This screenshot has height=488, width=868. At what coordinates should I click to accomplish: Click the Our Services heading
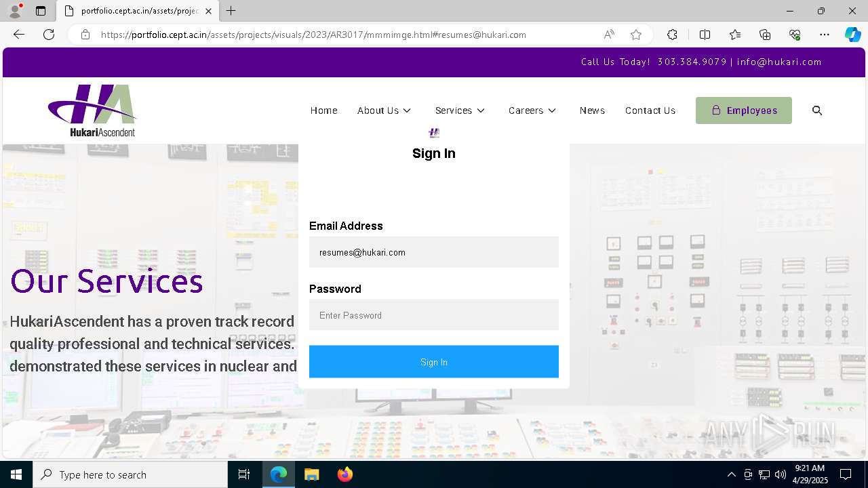[106, 281]
